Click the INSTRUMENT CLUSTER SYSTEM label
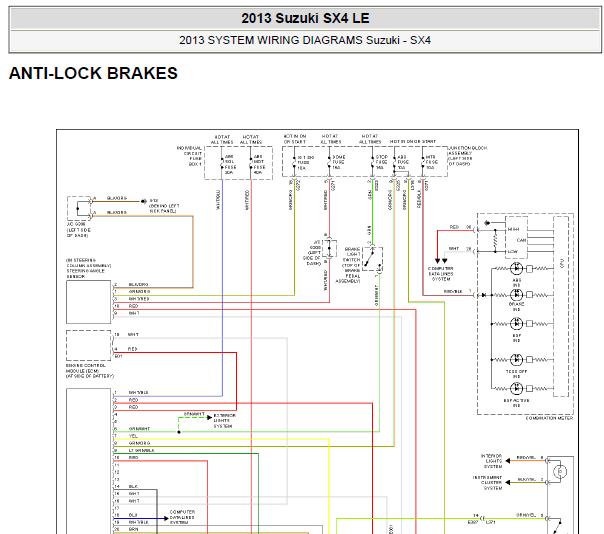Image resolution: width=604 pixels, height=534 pixels. 488,483
